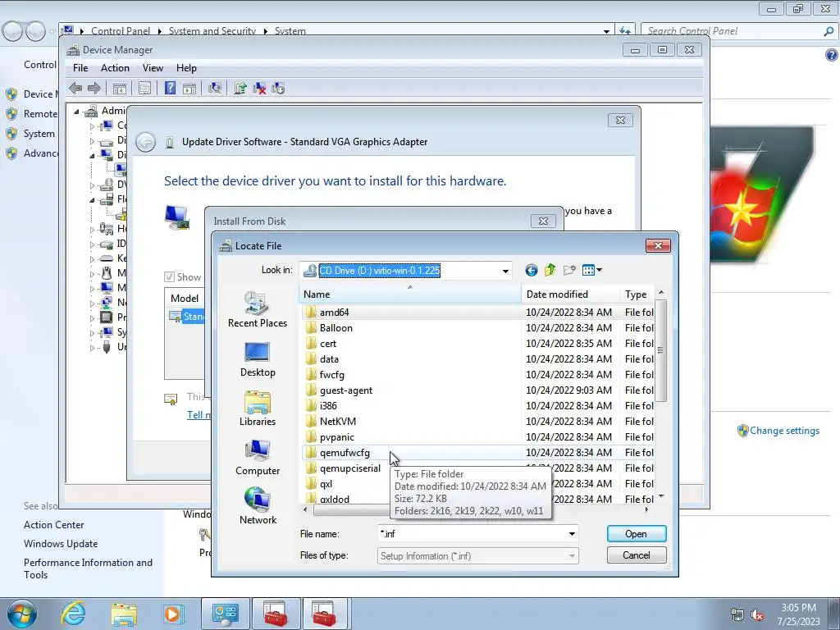Click Control Panel help icon

click(x=832, y=55)
